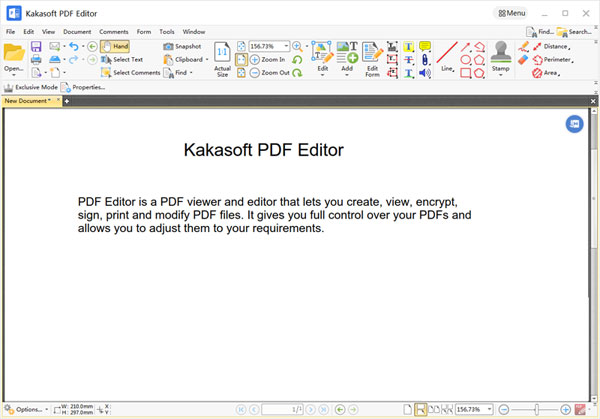The width and height of the screenshot is (600, 419).
Task: Rotate the page counter-clockwise
Action: click(297, 60)
